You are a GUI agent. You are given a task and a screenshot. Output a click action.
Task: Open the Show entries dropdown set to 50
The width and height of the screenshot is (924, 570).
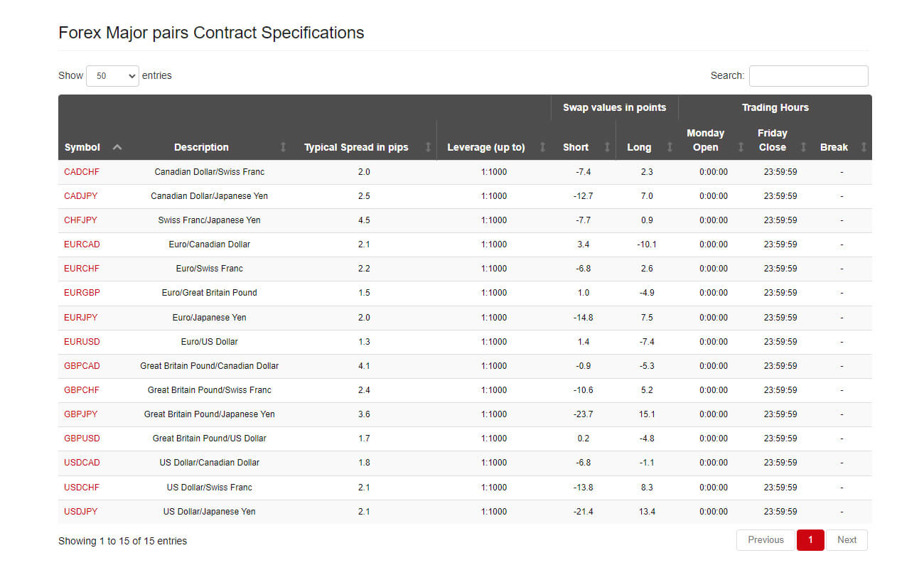click(112, 75)
